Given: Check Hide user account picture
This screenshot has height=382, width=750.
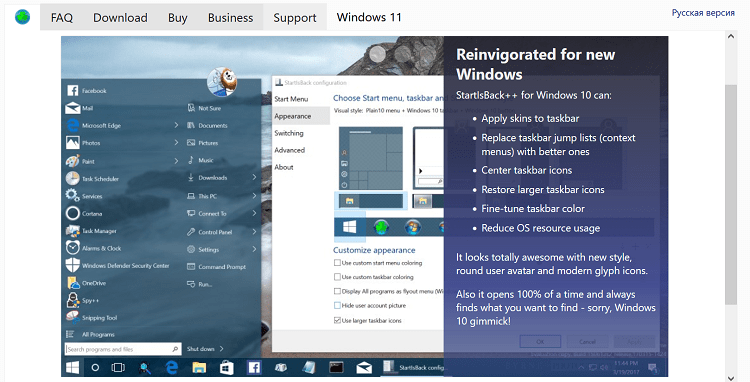Looking at the screenshot, I should click(337, 306).
